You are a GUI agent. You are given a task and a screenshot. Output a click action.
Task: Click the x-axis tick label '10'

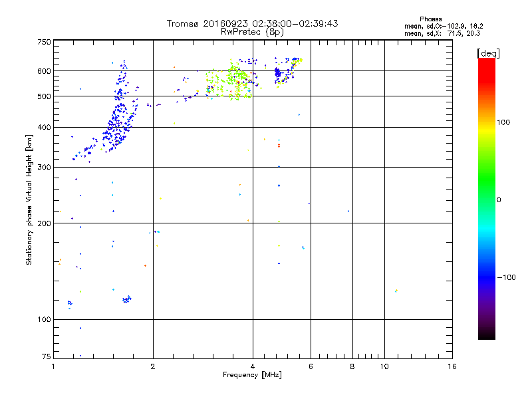(x=384, y=366)
